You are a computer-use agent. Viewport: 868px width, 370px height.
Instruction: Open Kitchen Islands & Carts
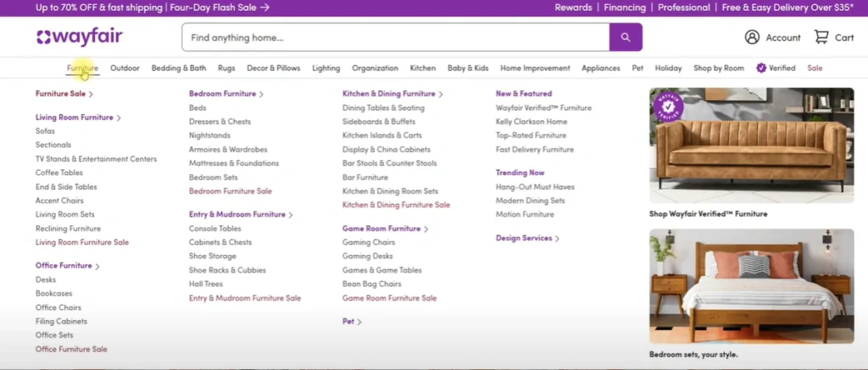pos(382,135)
